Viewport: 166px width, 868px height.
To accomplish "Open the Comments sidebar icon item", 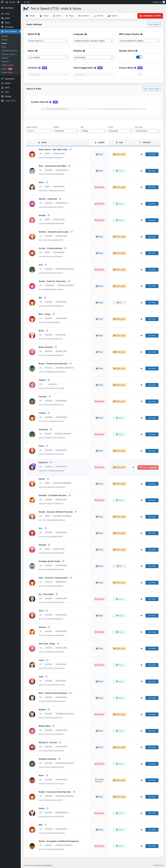I will point(2,27).
